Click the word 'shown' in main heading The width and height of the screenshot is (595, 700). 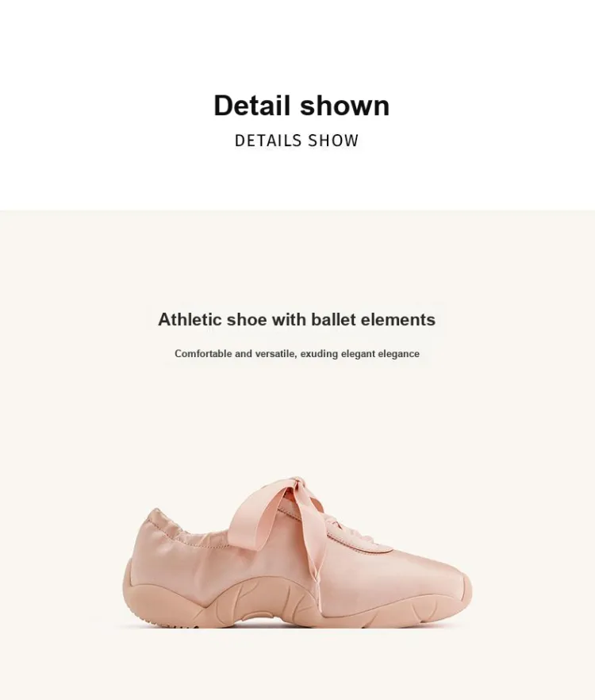344,106
